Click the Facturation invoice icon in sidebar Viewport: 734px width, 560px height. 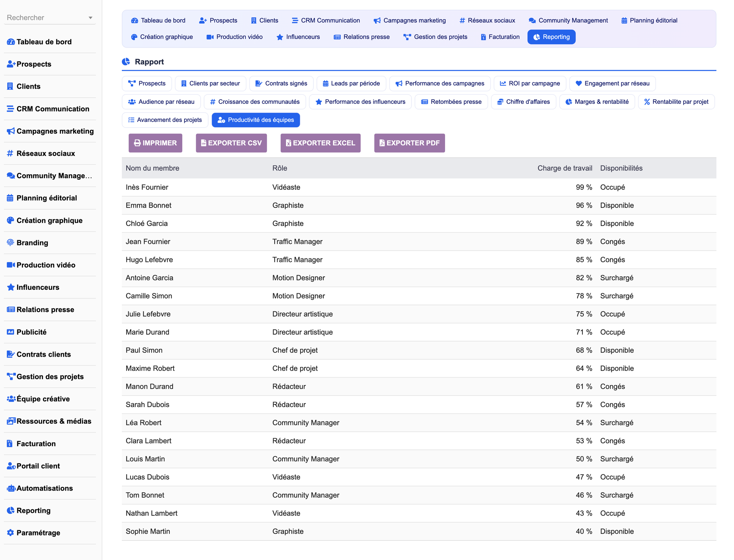click(10, 444)
